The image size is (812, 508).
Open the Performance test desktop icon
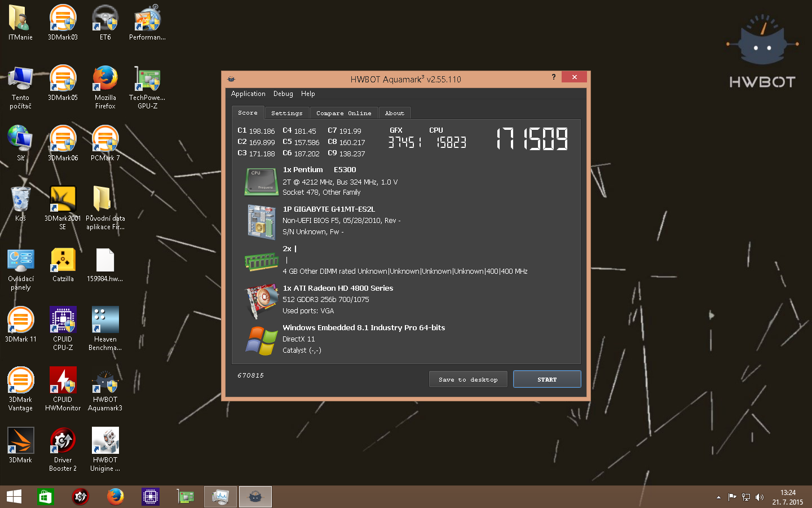click(x=147, y=23)
